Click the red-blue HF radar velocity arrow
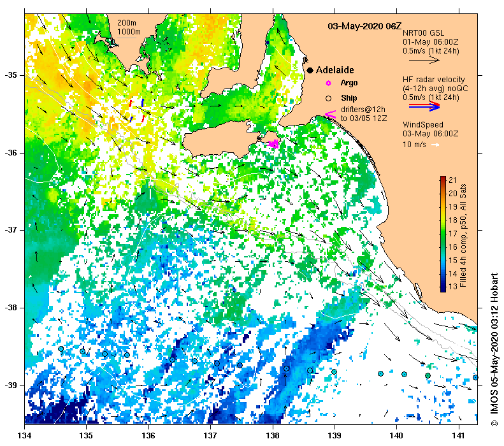This screenshot has height=446, width=504. coord(424,106)
